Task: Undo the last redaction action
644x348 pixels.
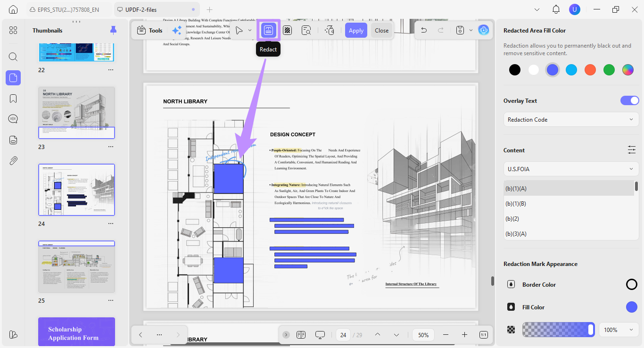Action: click(x=424, y=30)
